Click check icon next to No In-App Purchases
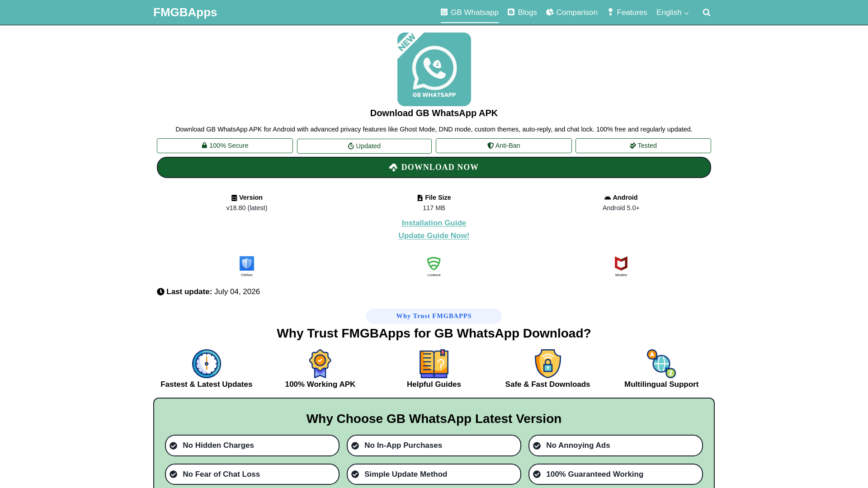Screen dimensions: 868x488 coord(355,446)
